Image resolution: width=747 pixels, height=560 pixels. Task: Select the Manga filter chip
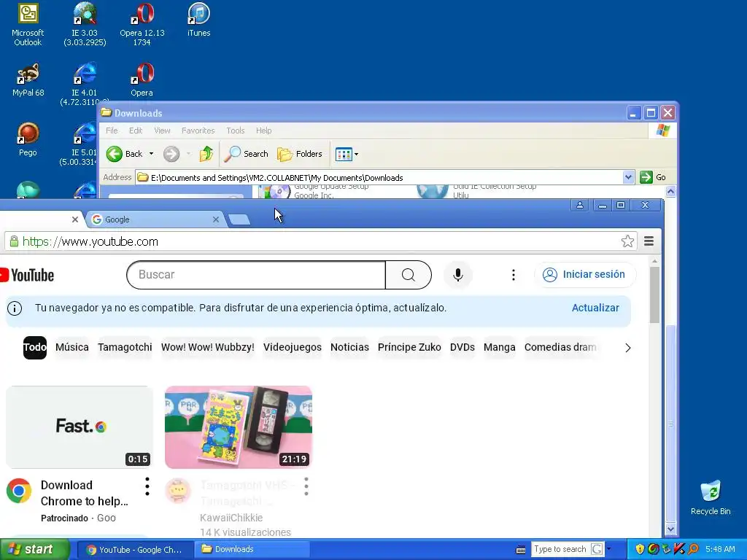point(499,347)
